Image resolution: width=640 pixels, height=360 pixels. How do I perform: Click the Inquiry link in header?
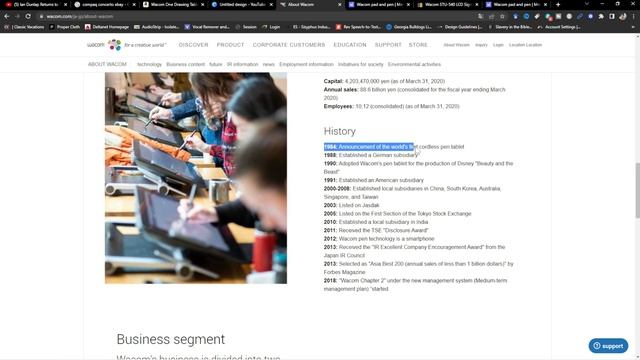tap(481, 45)
